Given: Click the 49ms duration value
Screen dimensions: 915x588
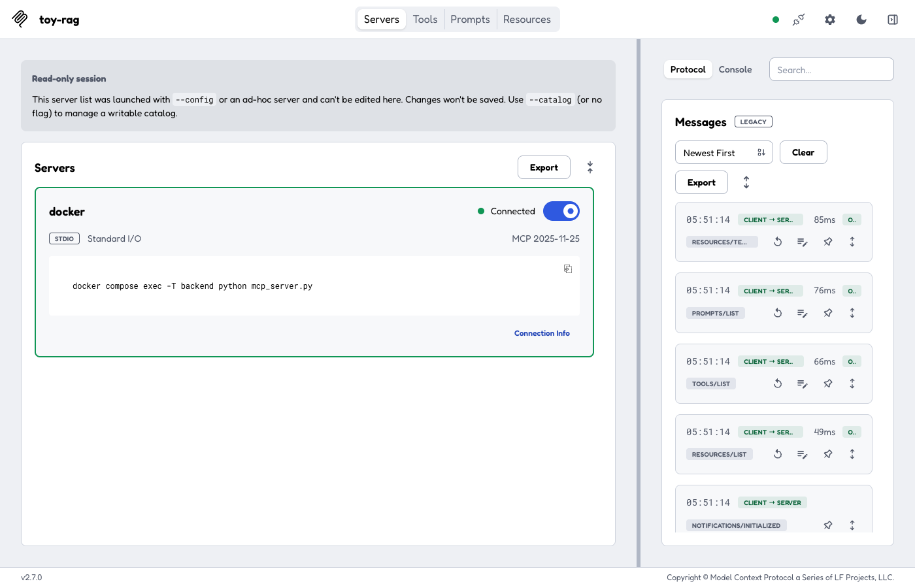Looking at the screenshot, I should coord(825,432).
